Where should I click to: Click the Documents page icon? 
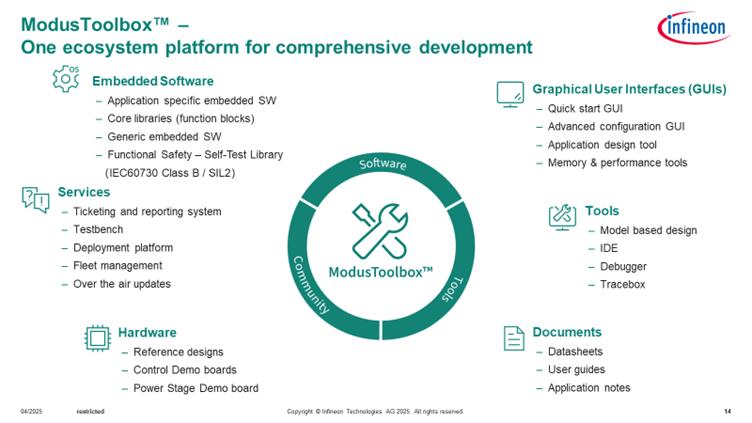[x=513, y=338]
